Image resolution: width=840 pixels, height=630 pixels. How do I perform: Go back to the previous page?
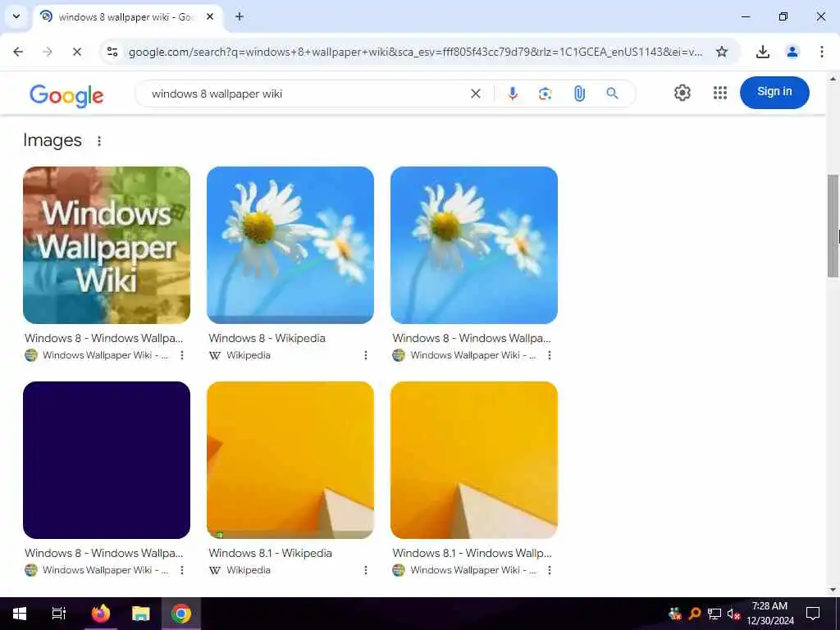(x=18, y=52)
